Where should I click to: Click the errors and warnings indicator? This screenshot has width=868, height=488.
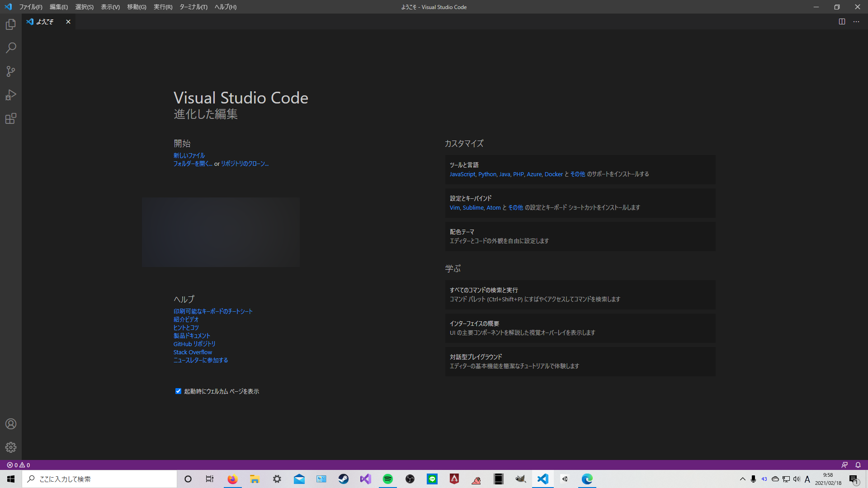click(x=15, y=465)
